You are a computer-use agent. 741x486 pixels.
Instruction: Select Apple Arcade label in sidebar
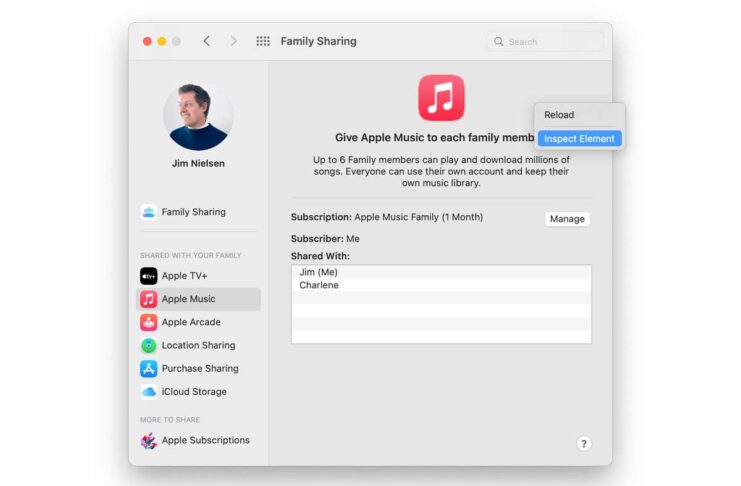click(x=191, y=322)
